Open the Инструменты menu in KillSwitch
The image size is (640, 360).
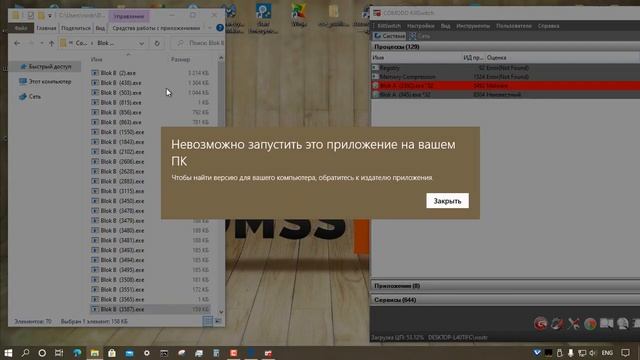tap(473, 26)
